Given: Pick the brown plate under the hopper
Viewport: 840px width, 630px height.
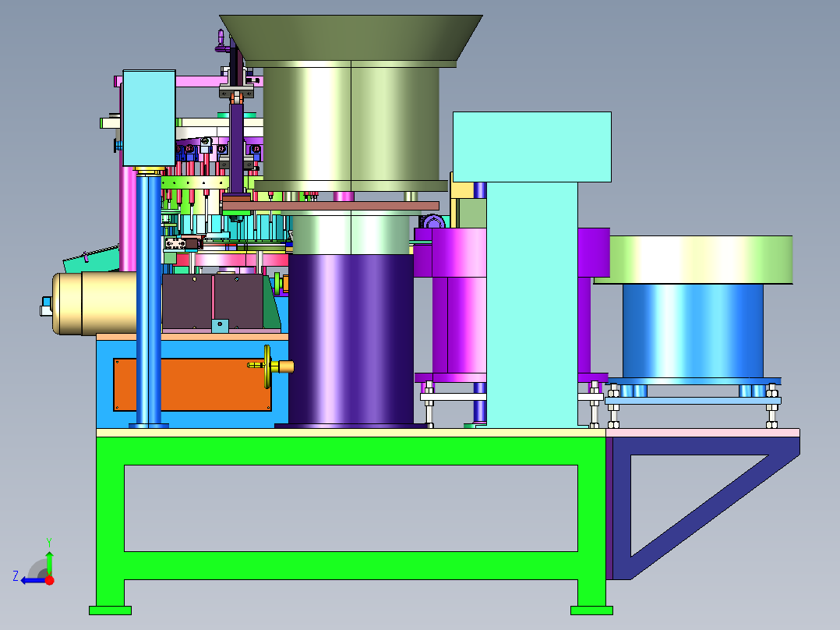Looking at the screenshot, I should coord(330,206).
